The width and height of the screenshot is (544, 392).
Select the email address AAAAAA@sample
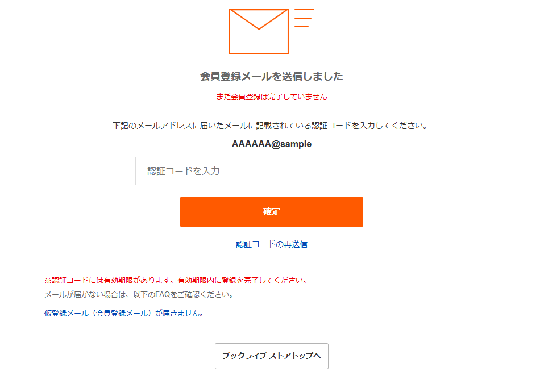[271, 144]
